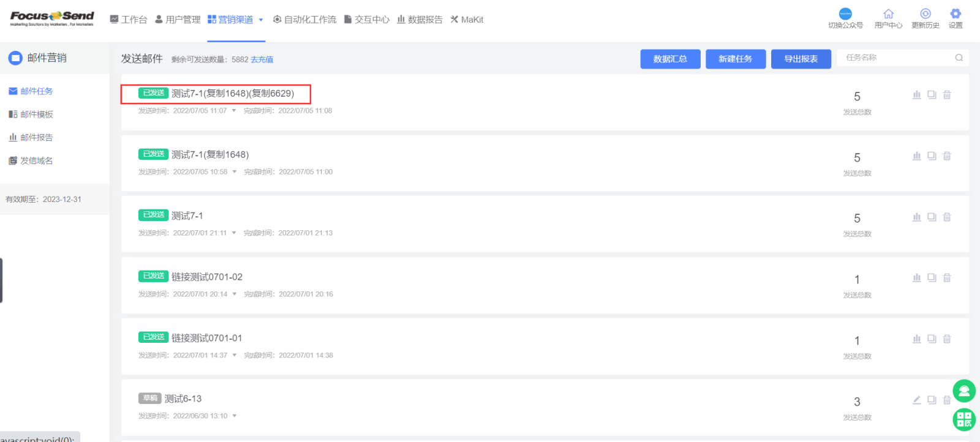Click 草稿 badge of 测试6-13
Viewport: 980px width, 442px height.
[149, 398]
